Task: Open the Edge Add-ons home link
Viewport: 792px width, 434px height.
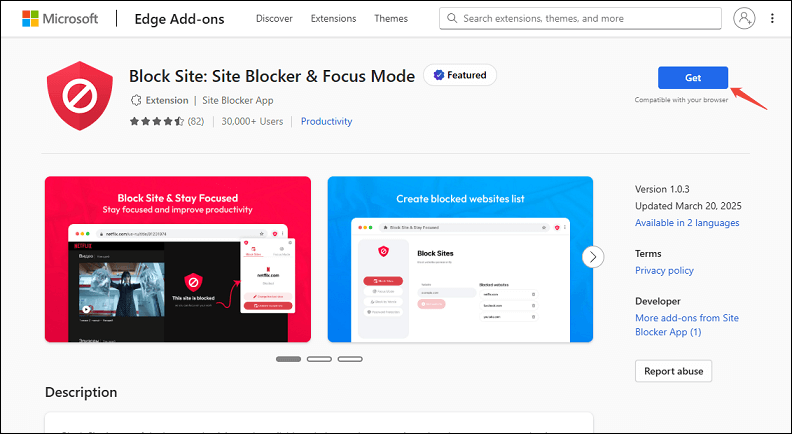Action: point(179,19)
